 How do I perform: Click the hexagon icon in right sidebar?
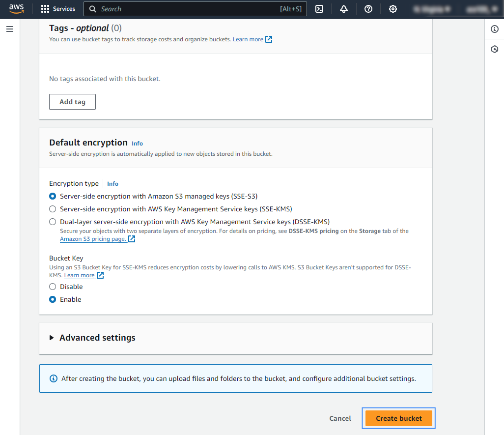495,49
